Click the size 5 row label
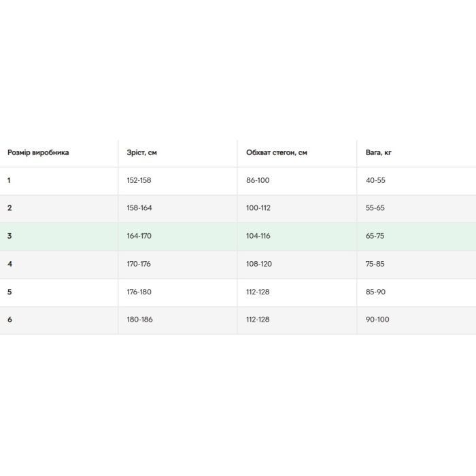Image resolution: width=476 pixels, height=476 pixels. (x=10, y=292)
